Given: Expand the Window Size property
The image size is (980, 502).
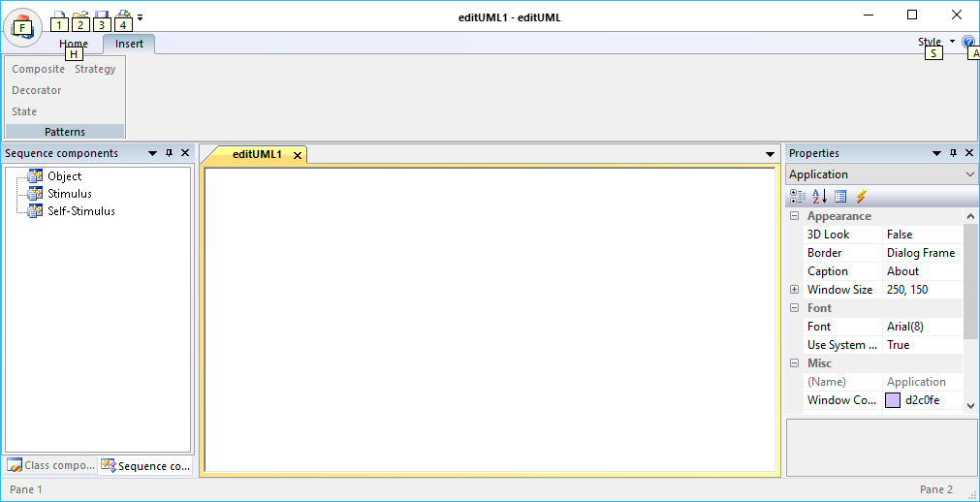Looking at the screenshot, I should coord(795,290).
